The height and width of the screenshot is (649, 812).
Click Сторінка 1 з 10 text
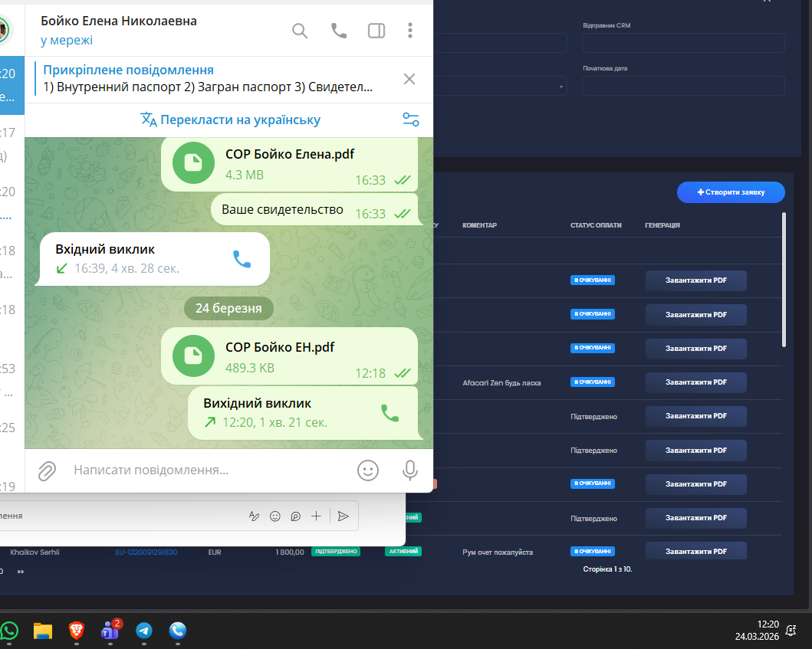point(607,569)
